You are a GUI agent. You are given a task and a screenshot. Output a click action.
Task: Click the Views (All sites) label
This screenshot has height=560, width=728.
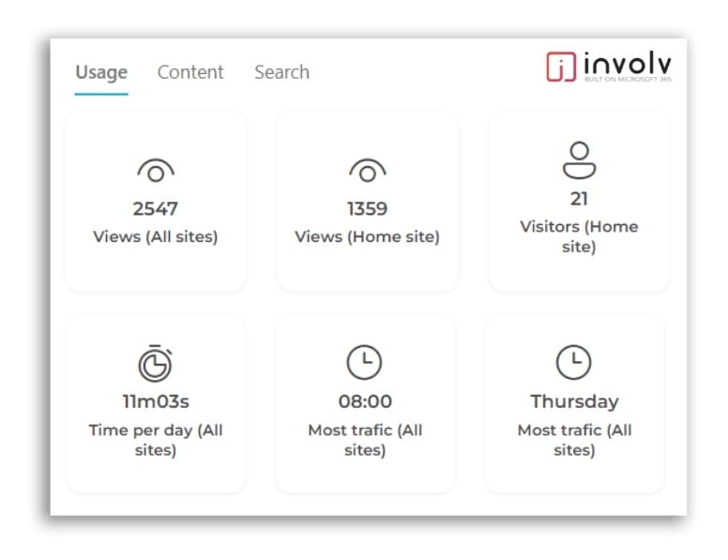coord(156,236)
